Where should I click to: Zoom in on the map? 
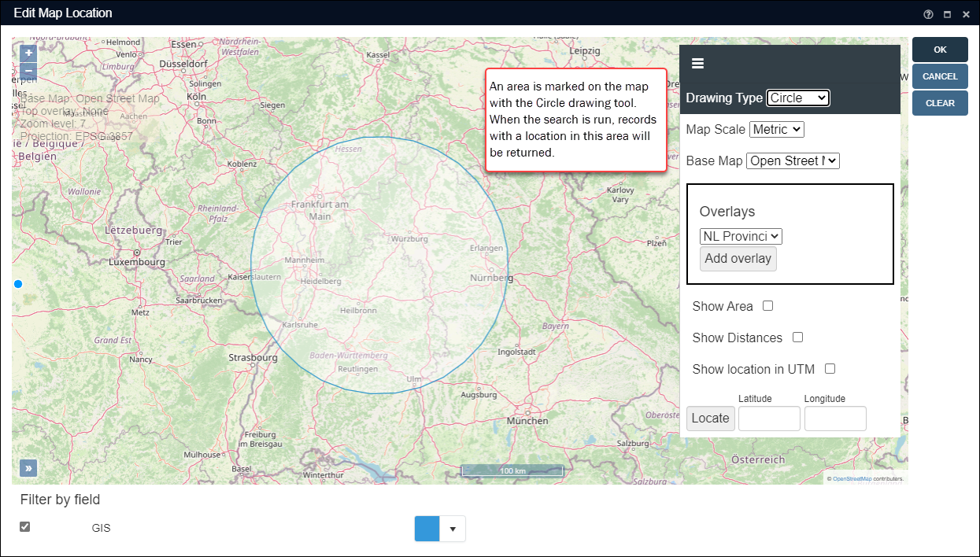click(x=28, y=53)
